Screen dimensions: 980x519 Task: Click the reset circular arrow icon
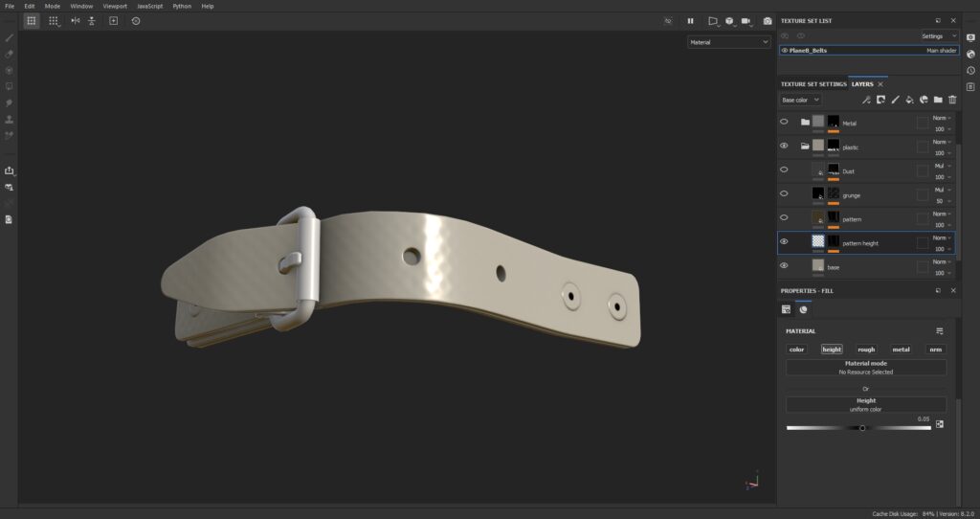click(x=136, y=21)
